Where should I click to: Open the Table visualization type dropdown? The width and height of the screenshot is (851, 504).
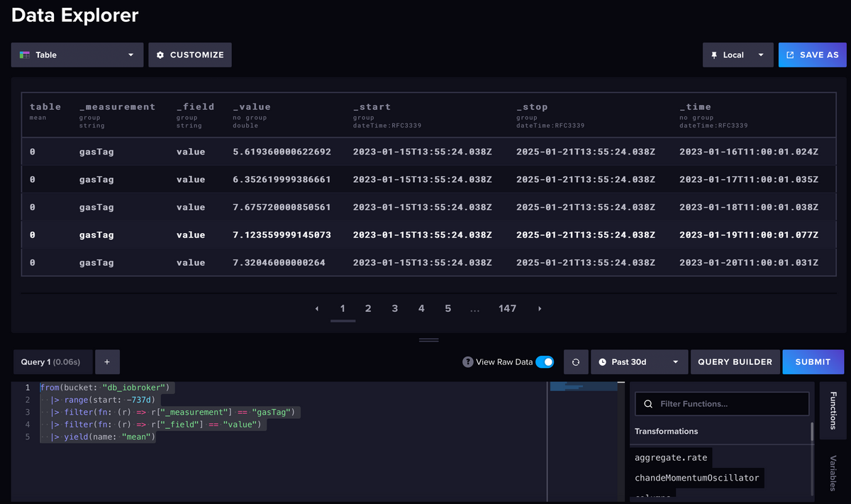click(x=77, y=55)
